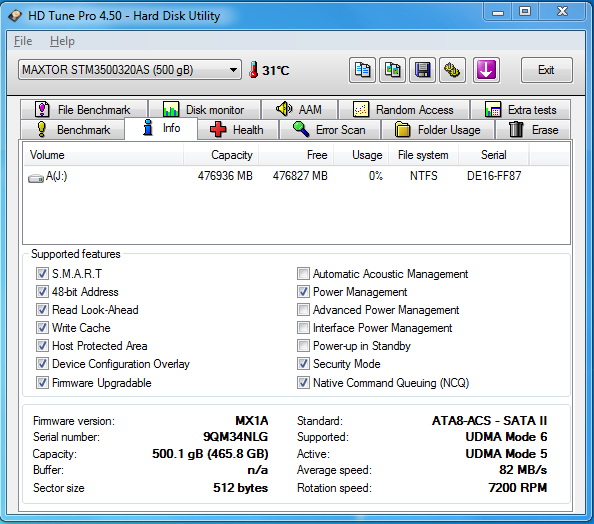
Task: Switch to the Error Scan tab
Action: click(330, 130)
